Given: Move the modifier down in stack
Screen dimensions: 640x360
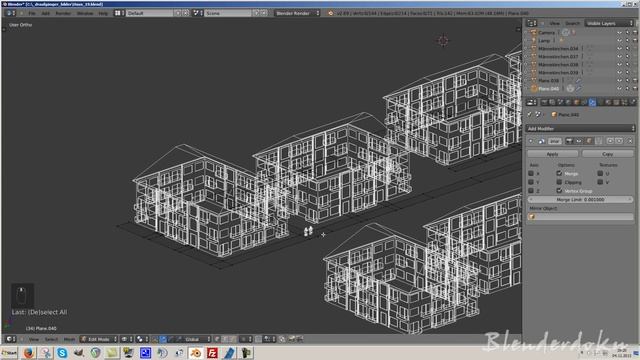Looking at the screenshot, I should pos(619,141).
